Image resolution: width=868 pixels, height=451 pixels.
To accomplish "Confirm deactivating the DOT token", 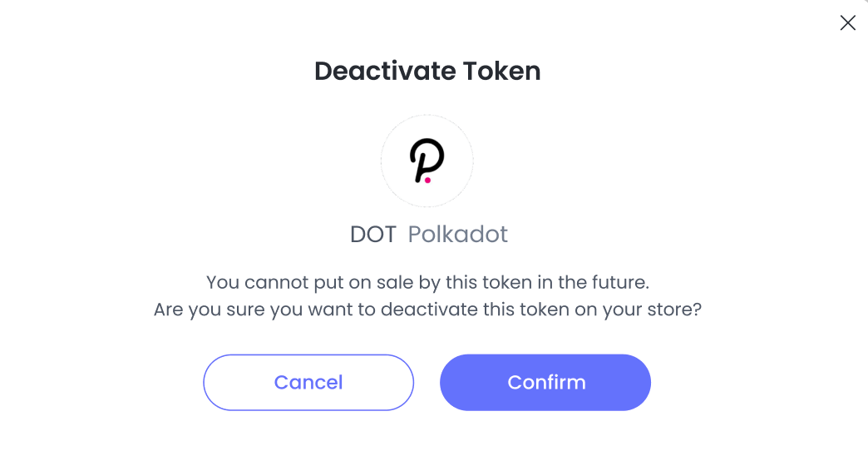I will tap(545, 382).
